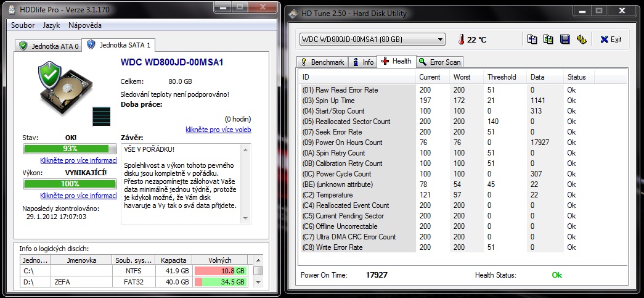Select the (04) Start/Stop Count row
The height and width of the screenshot is (298, 644).
pyautogui.click(x=447, y=110)
